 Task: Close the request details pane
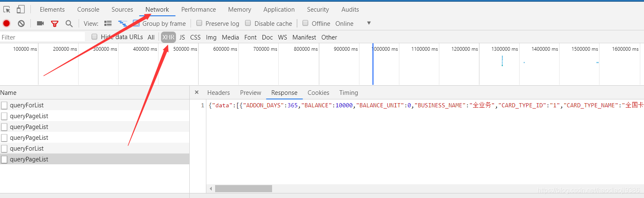[x=197, y=92]
